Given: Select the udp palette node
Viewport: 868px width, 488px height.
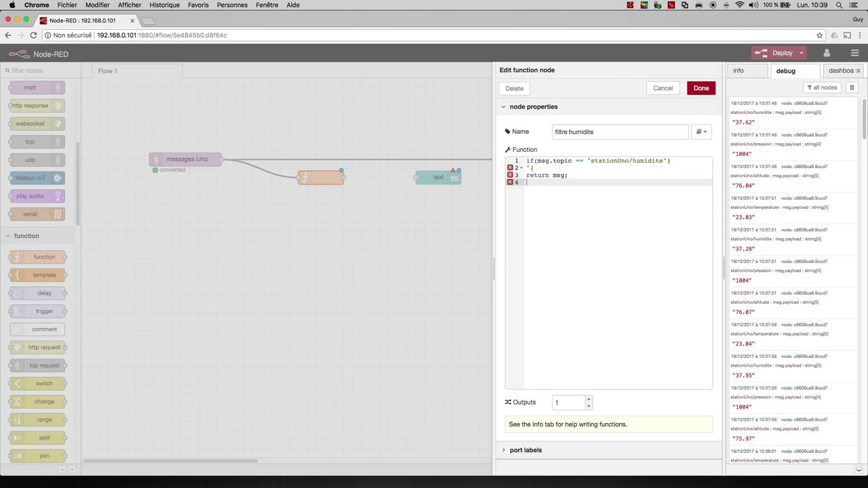Looking at the screenshot, I should (37, 160).
